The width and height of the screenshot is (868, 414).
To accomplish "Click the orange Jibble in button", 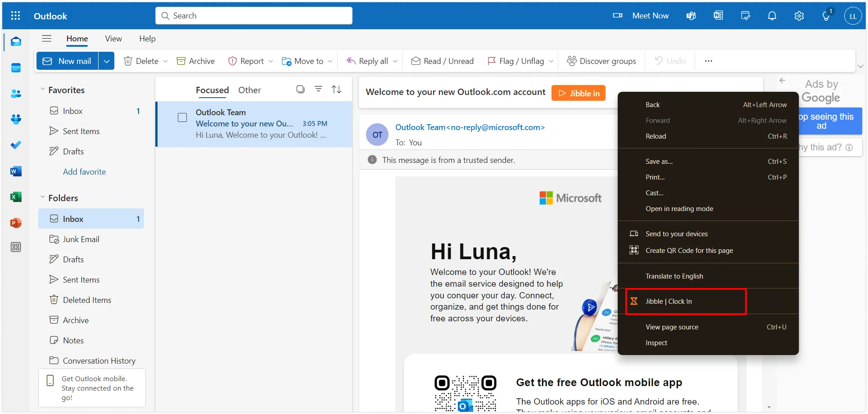I will click(x=578, y=93).
